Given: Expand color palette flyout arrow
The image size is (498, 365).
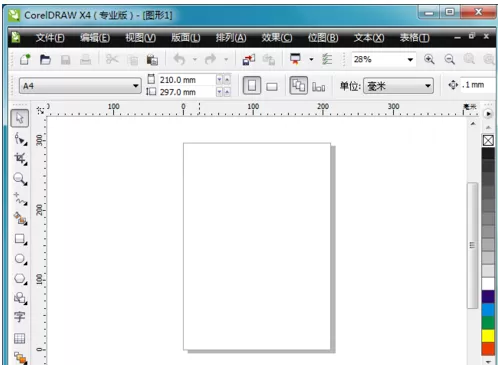Looking at the screenshot, I should [x=488, y=114].
